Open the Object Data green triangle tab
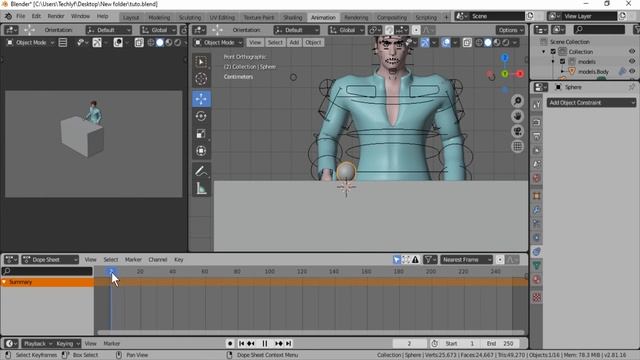 pos(537,266)
